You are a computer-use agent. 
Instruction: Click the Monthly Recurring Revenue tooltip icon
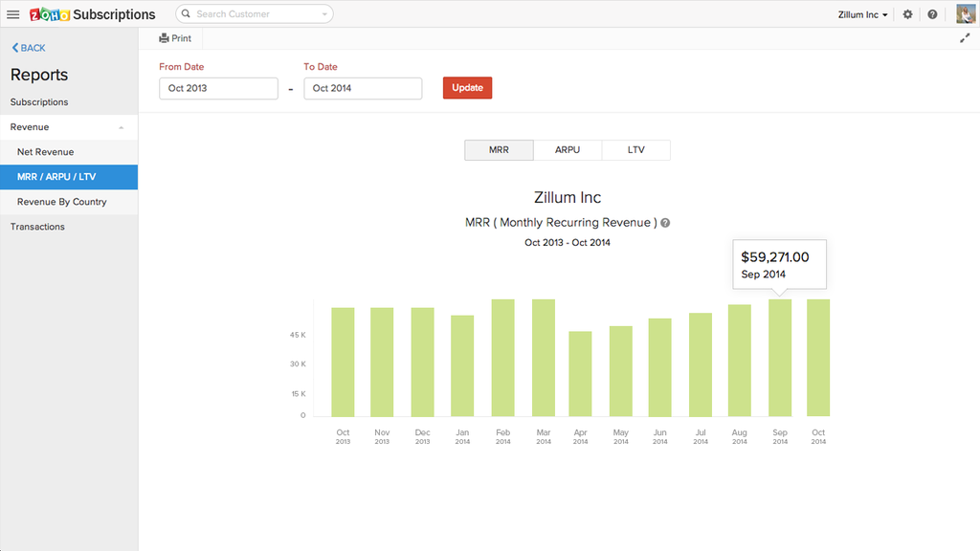point(664,222)
